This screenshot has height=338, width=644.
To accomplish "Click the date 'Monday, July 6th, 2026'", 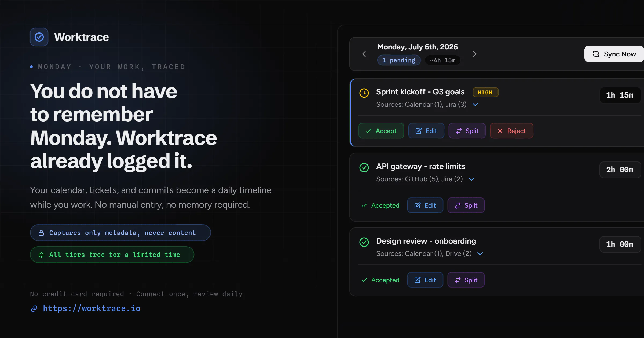I will [x=418, y=47].
